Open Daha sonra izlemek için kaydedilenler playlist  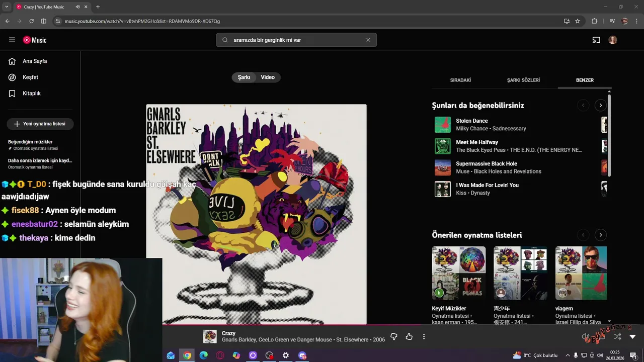coord(40,163)
